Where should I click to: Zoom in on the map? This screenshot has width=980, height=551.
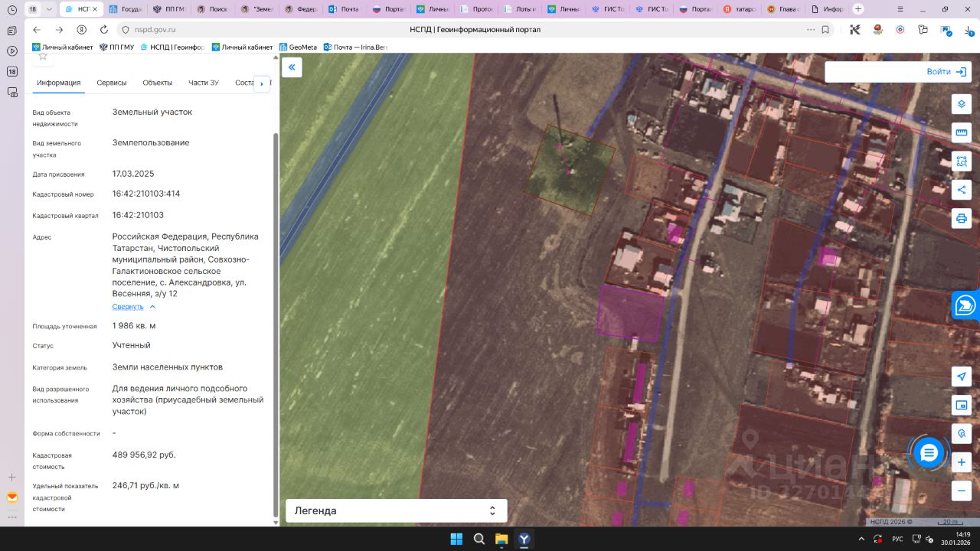(962, 462)
